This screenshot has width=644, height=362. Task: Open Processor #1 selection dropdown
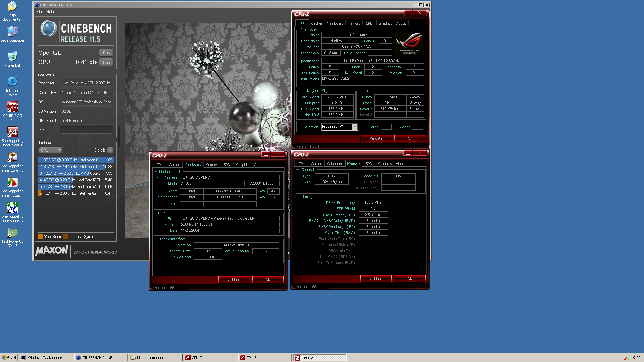coord(340,127)
